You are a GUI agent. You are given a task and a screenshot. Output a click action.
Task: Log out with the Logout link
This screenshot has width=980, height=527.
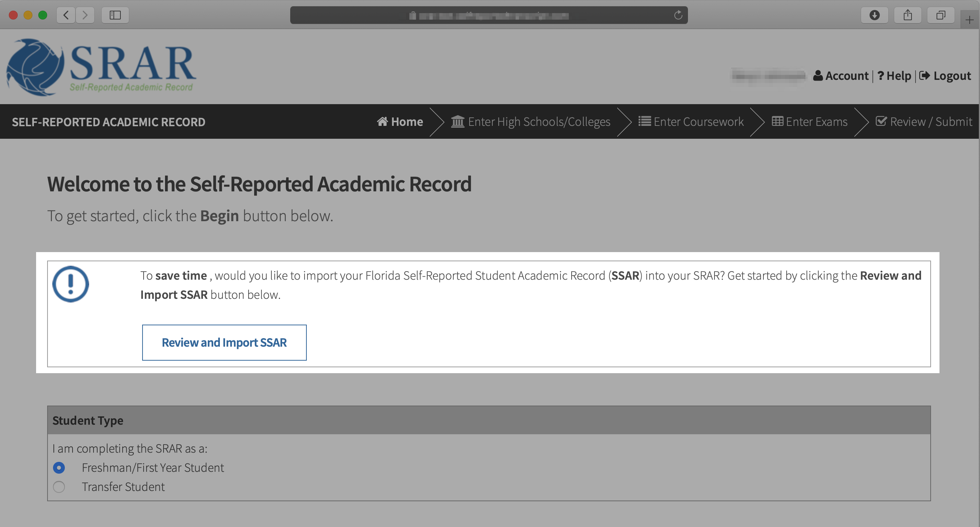tap(945, 76)
